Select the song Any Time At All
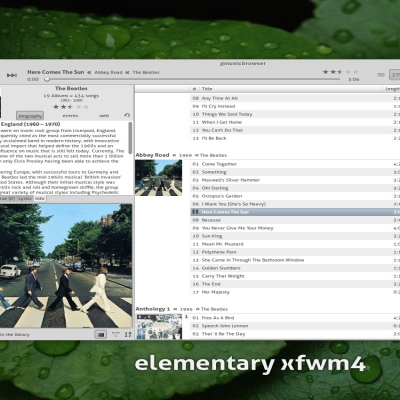The height and width of the screenshot is (400, 400). [295, 98]
